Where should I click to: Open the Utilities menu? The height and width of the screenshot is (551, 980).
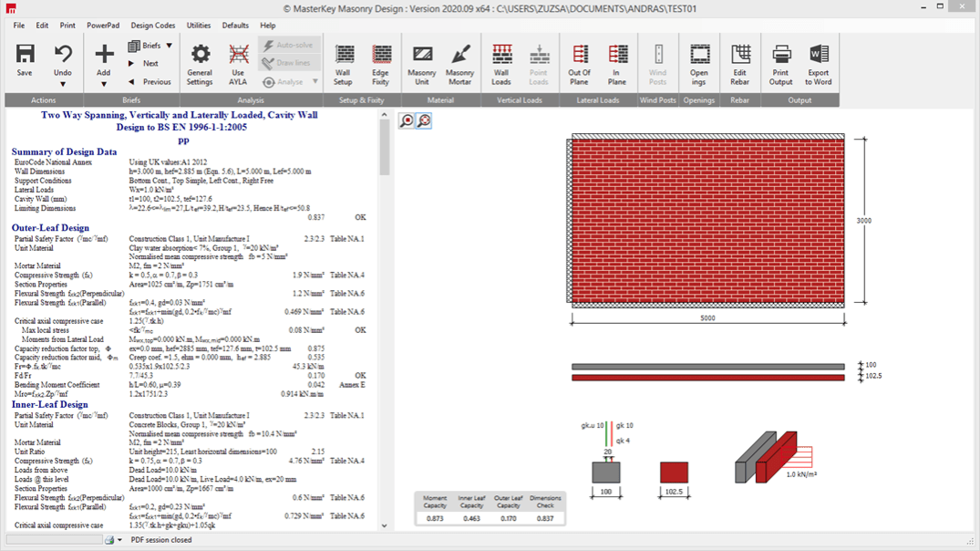[199, 26]
